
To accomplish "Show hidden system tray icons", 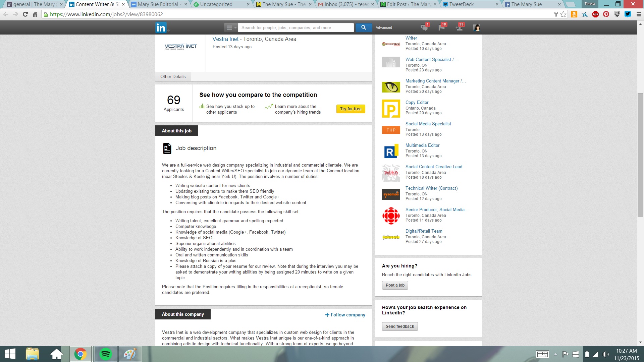I will [x=555, y=354].
